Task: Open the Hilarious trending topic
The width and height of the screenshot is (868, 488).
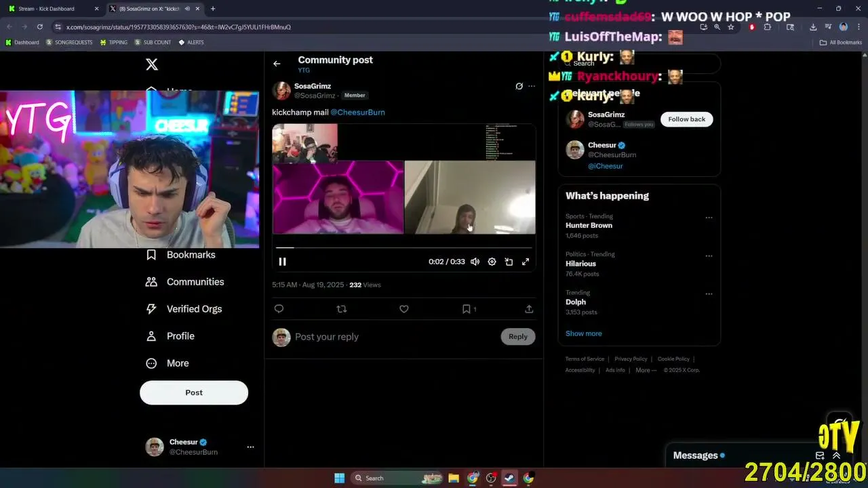Action: pyautogui.click(x=581, y=264)
